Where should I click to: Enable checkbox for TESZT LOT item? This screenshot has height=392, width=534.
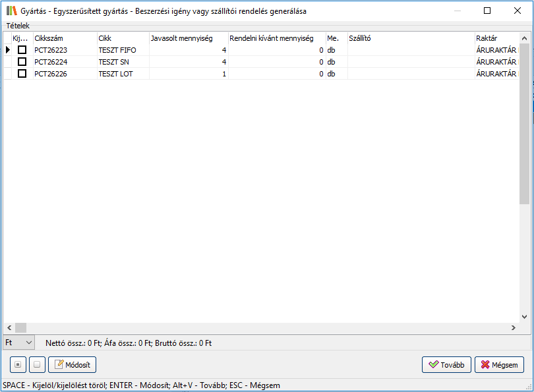pos(22,74)
